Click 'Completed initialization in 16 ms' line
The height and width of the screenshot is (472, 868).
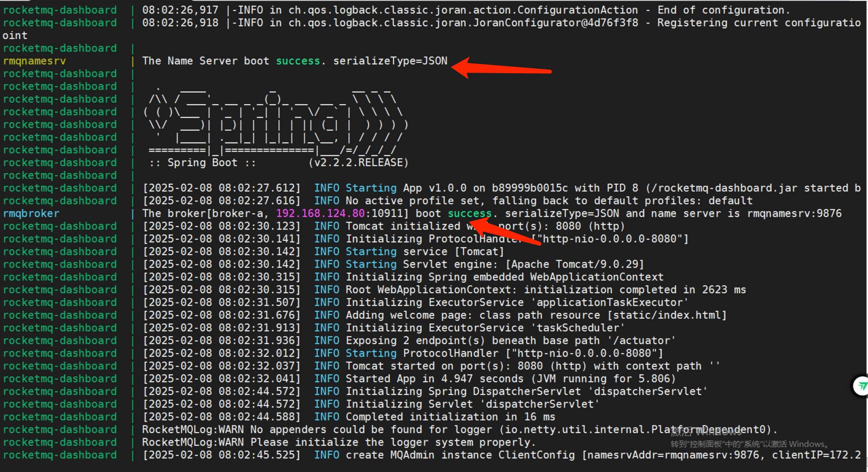click(450, 417)
